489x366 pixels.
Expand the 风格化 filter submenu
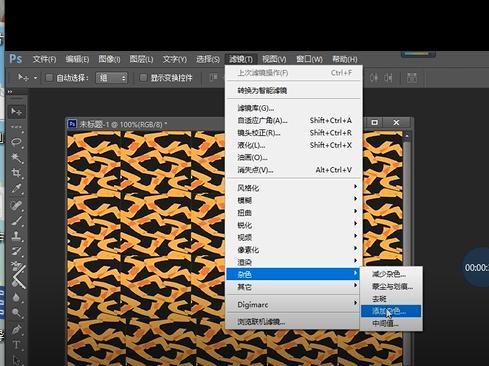pyautogui.click(x=293, y=188)
